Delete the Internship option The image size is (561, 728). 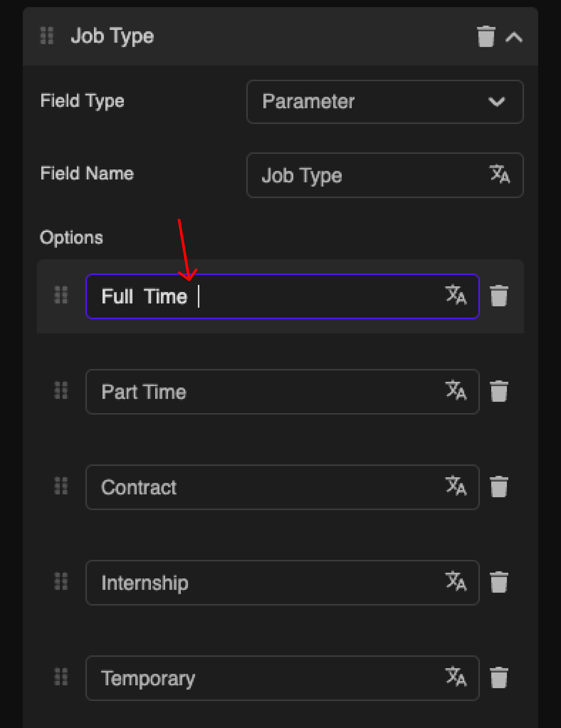[x=499, y=582]
